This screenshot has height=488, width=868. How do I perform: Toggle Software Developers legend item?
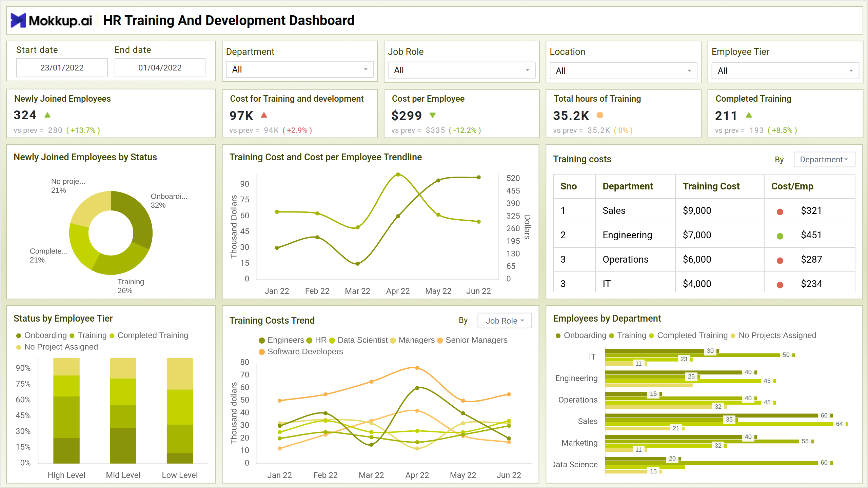[x=301, y=352]
